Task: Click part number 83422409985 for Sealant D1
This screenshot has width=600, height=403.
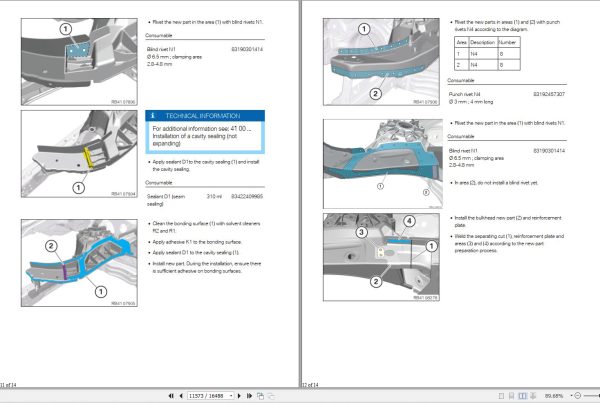Action: tap(247, 196)
